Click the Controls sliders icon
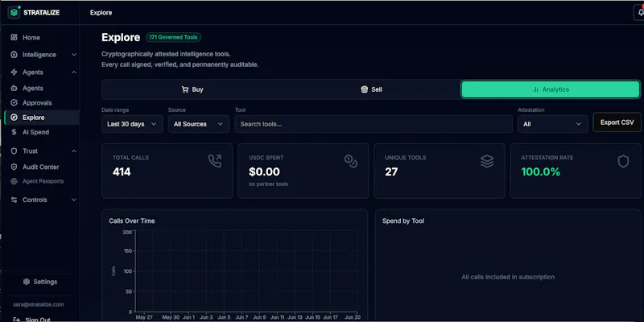The width and height of the screenshot is (644, 322). point(14,200)
